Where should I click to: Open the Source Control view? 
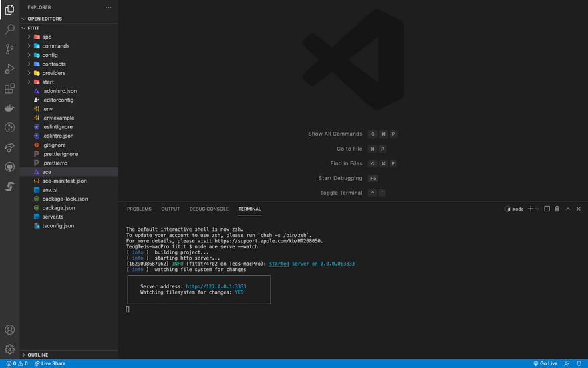(9, 49)
